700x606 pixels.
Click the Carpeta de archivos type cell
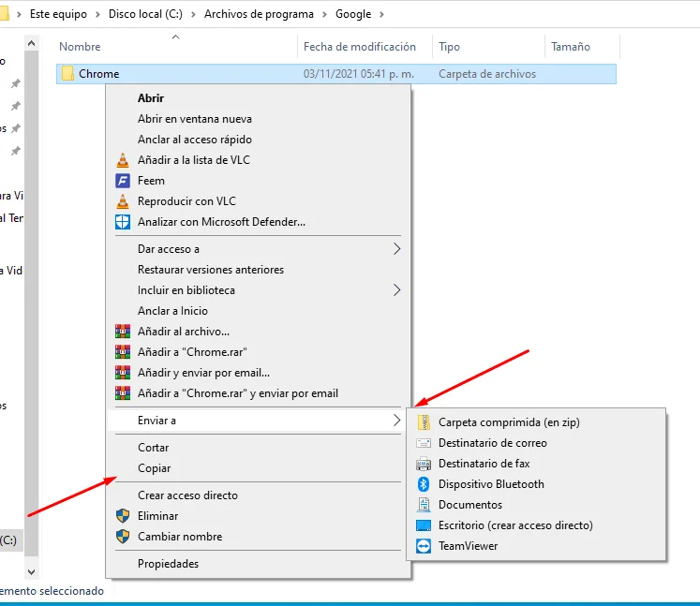pos(487,74)
